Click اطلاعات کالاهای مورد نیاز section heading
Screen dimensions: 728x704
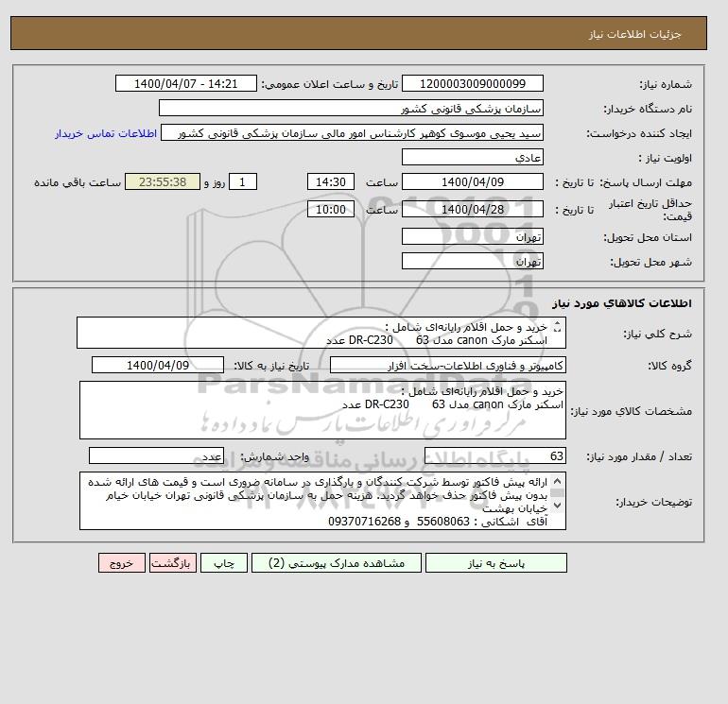click(x=622, y=303)
